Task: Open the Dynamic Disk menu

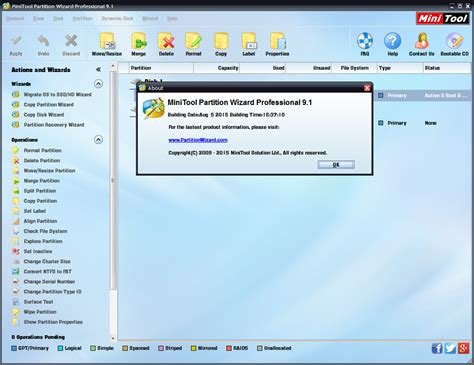Action: click(x=117, y=19)
